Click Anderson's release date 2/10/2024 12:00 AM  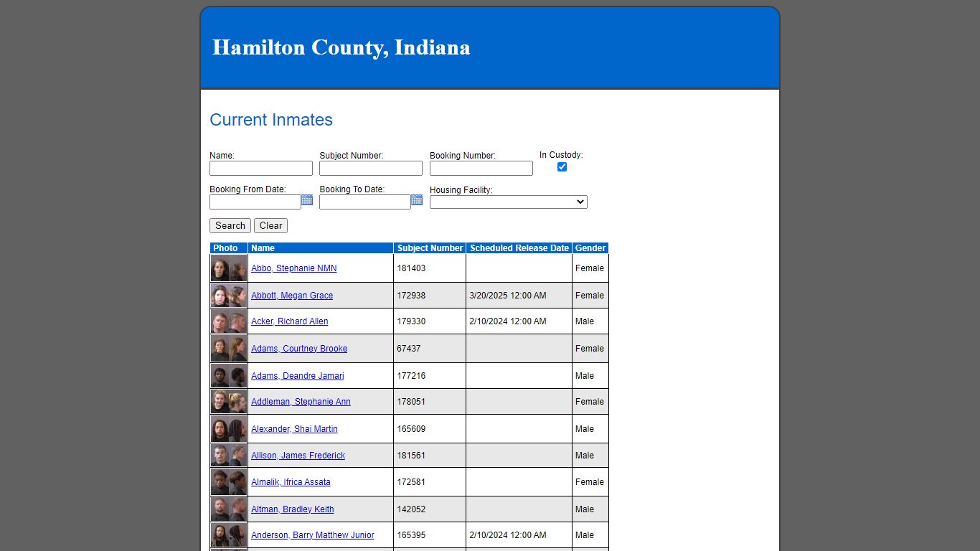(x=508, y=535)
